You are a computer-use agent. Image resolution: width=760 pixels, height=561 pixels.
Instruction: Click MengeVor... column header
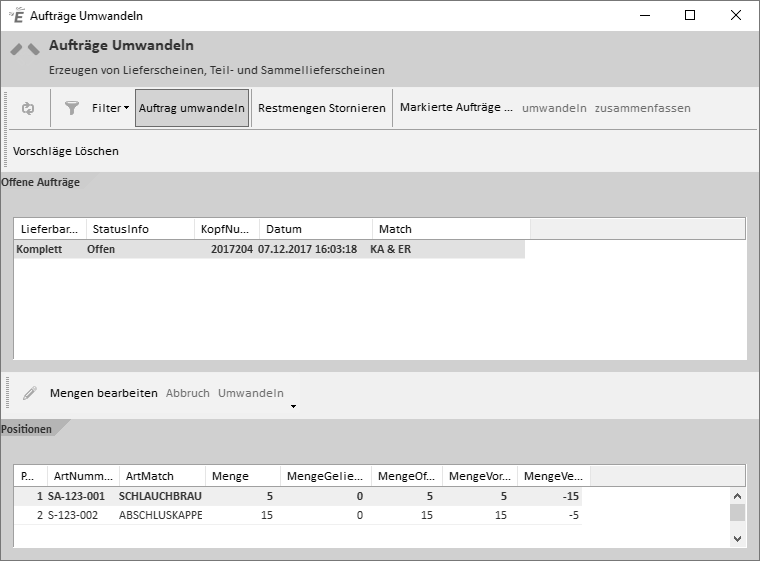tap(480, 476)
